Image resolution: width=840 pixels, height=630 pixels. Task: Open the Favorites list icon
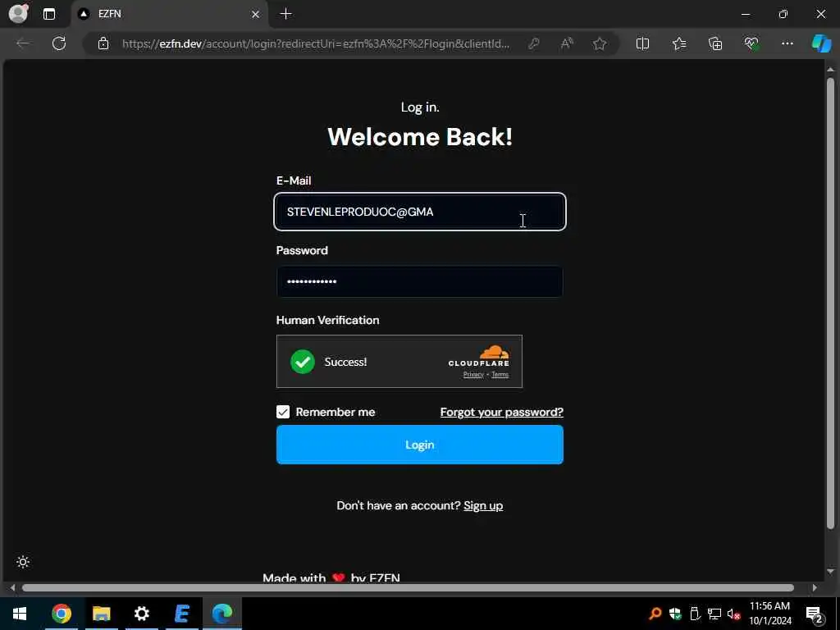[678, 43]
